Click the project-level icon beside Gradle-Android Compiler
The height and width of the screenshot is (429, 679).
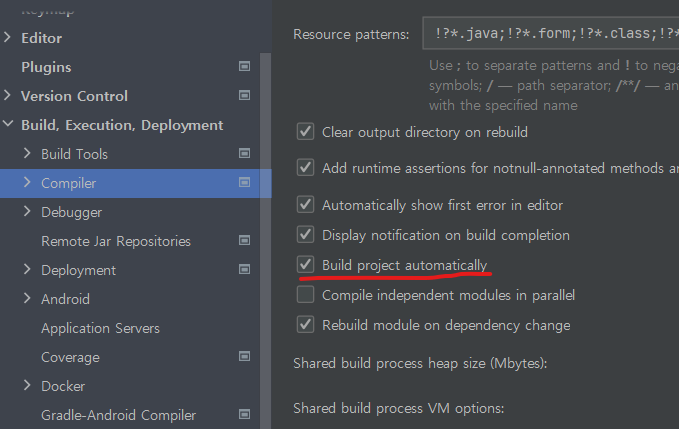pos(244,414)
